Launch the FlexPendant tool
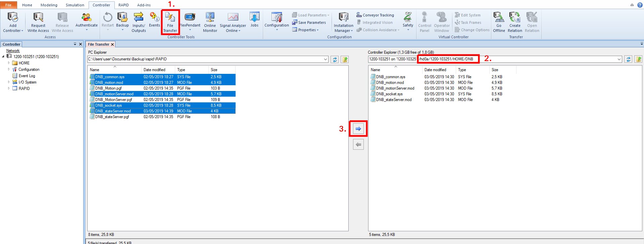Image resolution: width=644 pixels, height=244 pixels. tap(190, 21)
